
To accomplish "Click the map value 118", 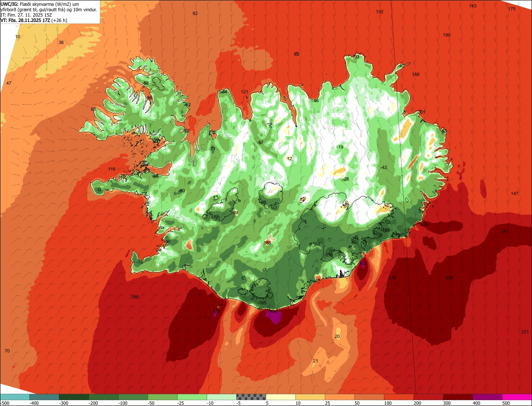I will pyautogui.click(x=111, y=169).
